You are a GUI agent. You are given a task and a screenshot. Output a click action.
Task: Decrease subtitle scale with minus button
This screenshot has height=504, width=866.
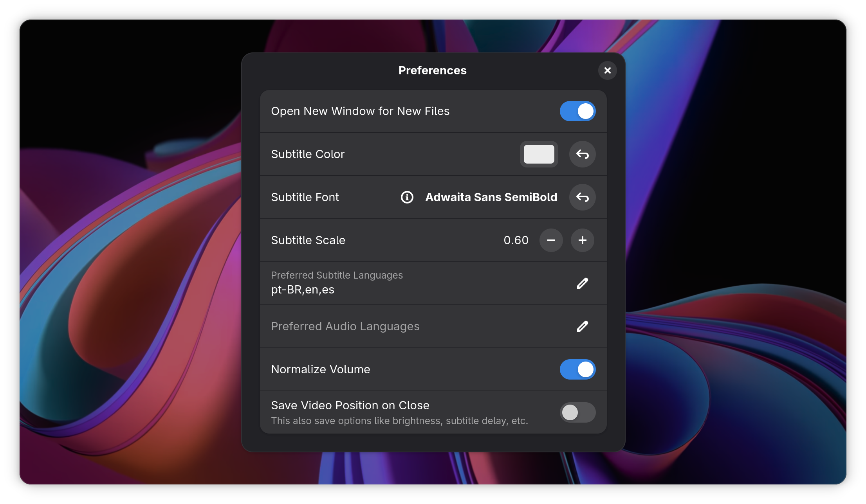click(x=551, y=240)
